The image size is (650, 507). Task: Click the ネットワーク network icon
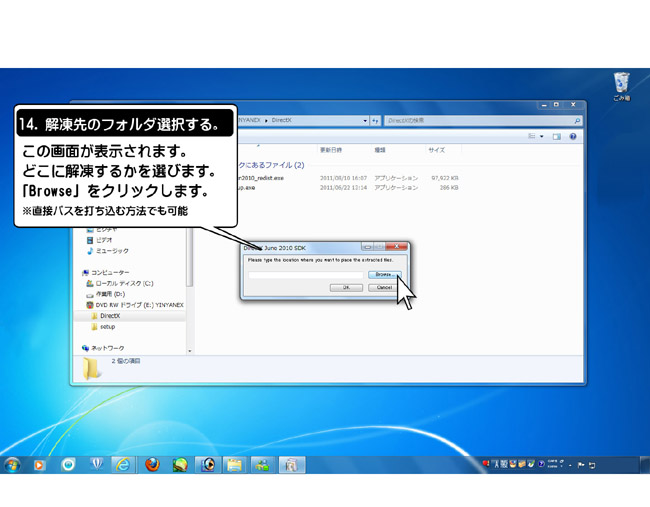pyautogui.click(x=85, y=348)
